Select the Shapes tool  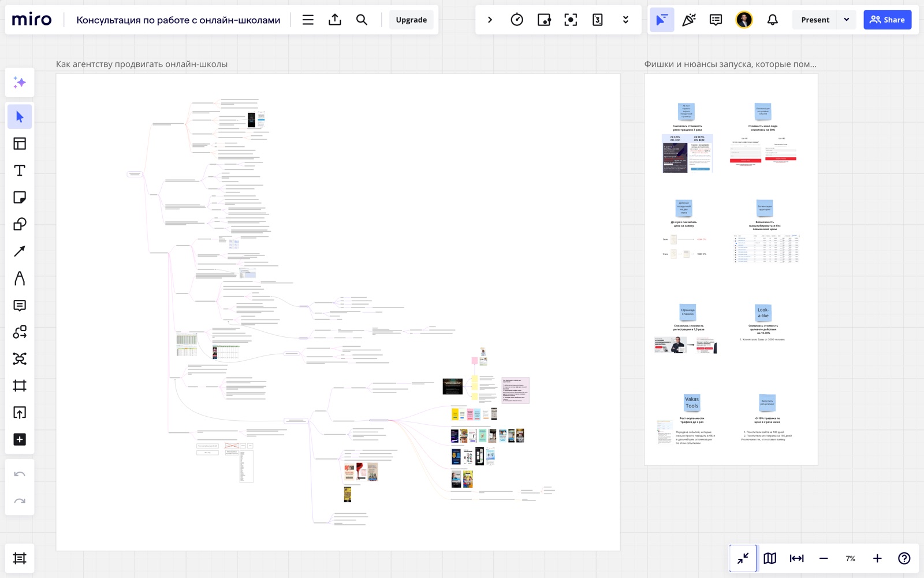pyautogui.click(x=20, y=224)
